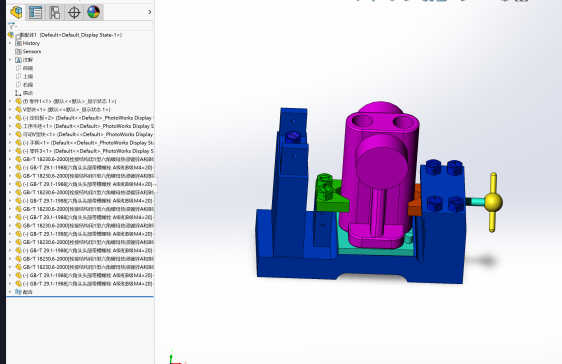Viewport: 562px width, 364px height.
Task: Click the cyan plate under the workpiece
Action: [x=375, y=251]
